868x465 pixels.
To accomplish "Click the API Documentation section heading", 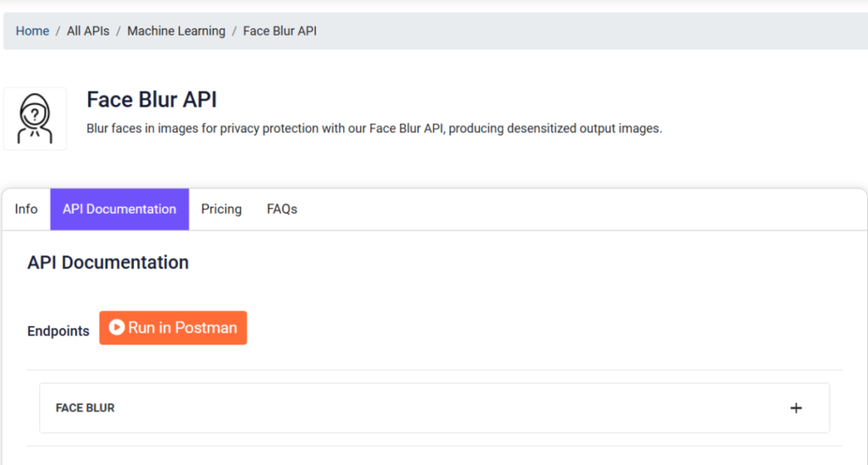I will [x=108, y=262].
